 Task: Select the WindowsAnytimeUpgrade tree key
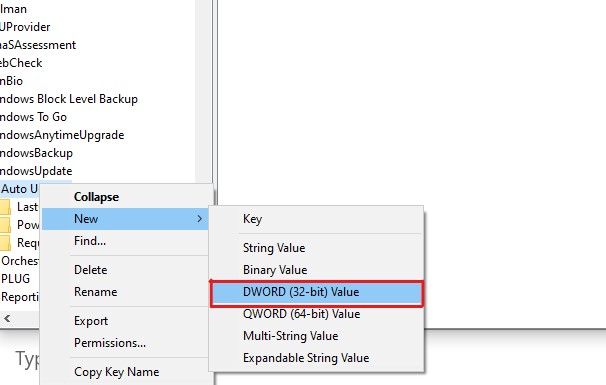[62, 135]
